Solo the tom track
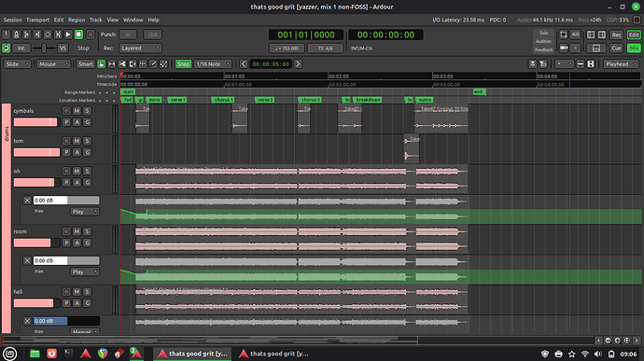 coord(87,141)
